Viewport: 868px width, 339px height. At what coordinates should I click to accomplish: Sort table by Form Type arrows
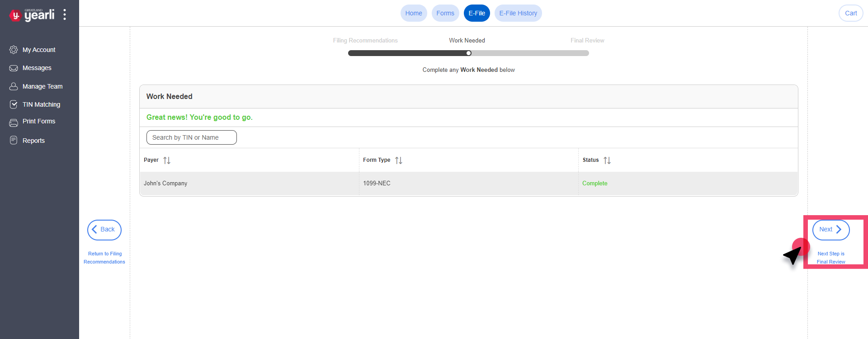click(399, 160)
